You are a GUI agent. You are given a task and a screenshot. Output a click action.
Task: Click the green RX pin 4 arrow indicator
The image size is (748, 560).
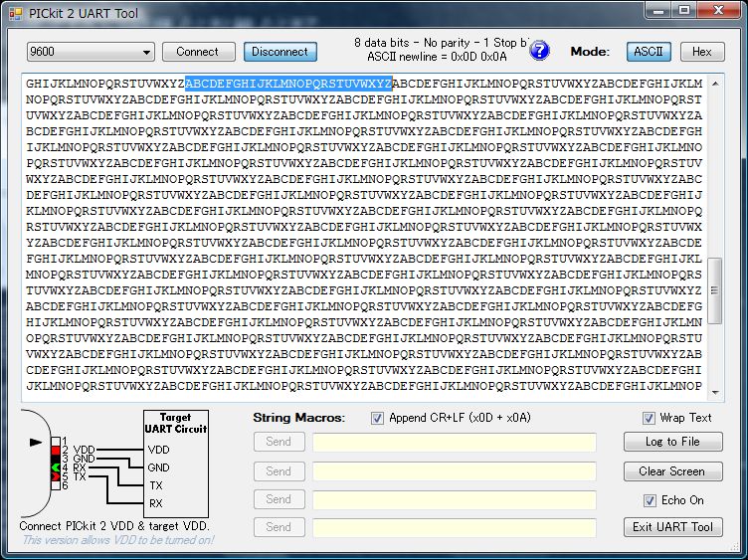pos(56,467)
